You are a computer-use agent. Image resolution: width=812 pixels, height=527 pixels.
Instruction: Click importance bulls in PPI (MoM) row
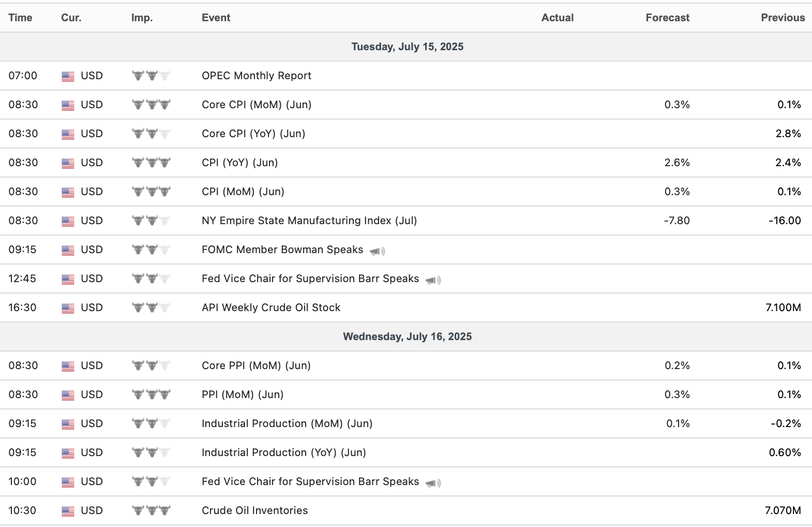[151, 394]
